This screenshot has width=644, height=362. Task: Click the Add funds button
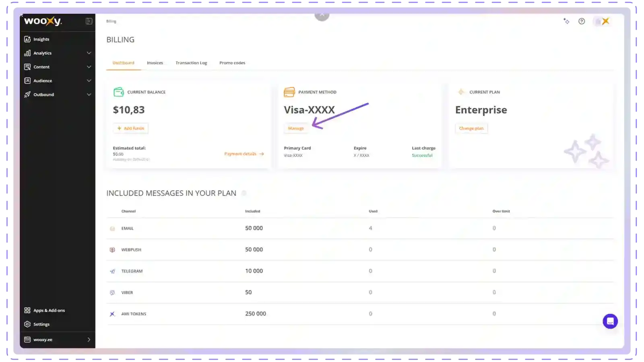point(131,128)
